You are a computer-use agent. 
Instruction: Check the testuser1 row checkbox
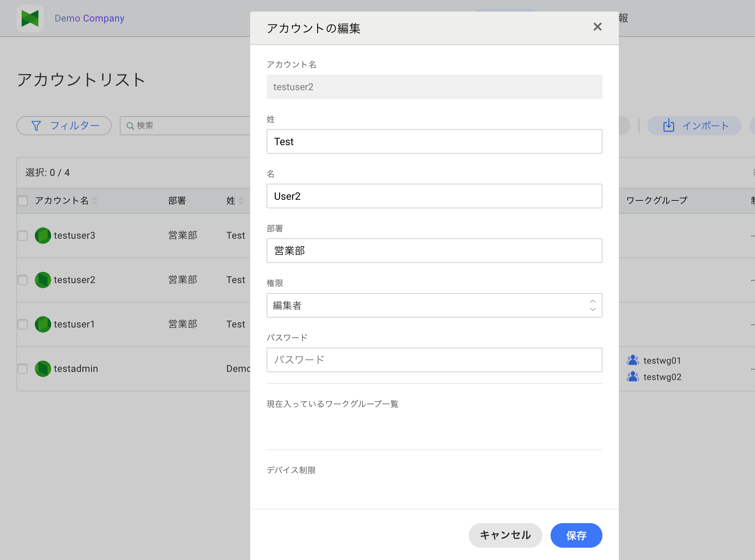click(x=23, y=324)
